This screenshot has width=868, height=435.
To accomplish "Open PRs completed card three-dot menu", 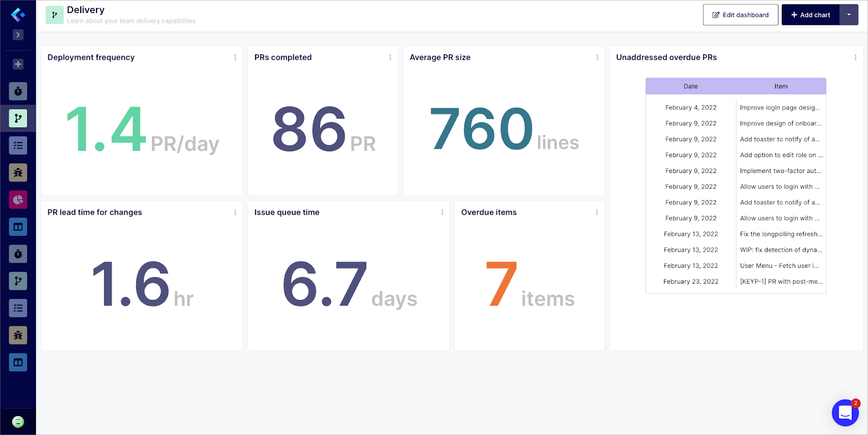I will pyautogui.click(x=390, y=57).
